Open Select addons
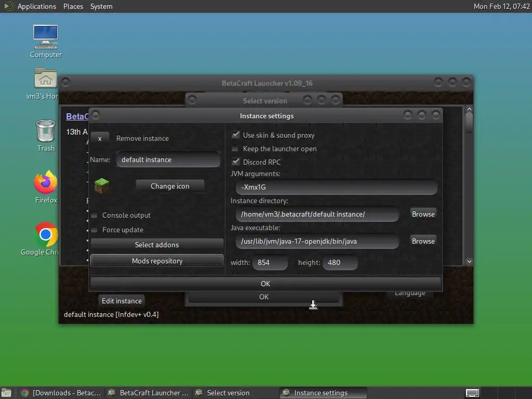Screen dimensions: 532x399 click(157, 245)
